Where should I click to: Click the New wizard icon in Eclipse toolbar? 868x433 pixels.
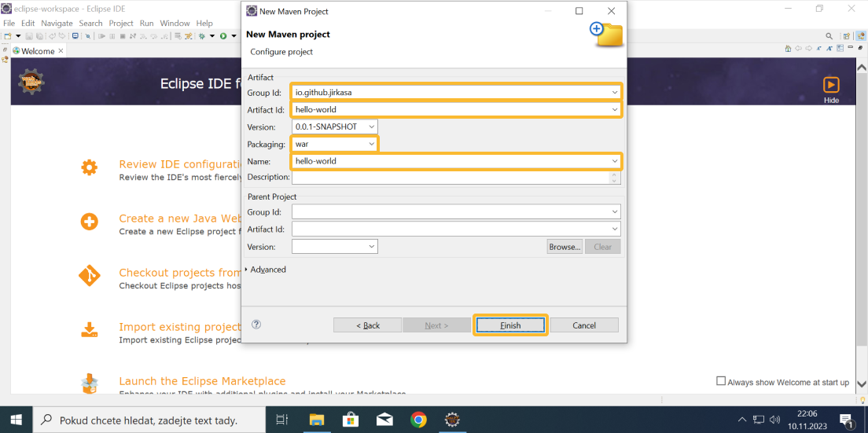tap(8, 36)
